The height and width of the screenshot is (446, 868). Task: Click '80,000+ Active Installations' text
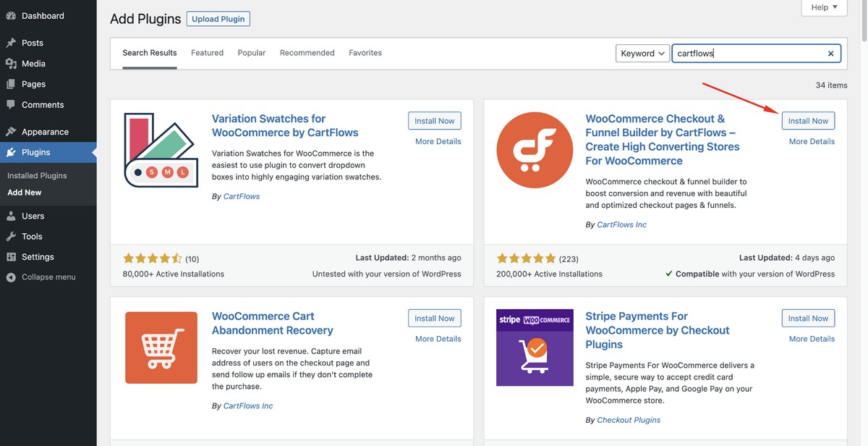click(x=174, y=274)
